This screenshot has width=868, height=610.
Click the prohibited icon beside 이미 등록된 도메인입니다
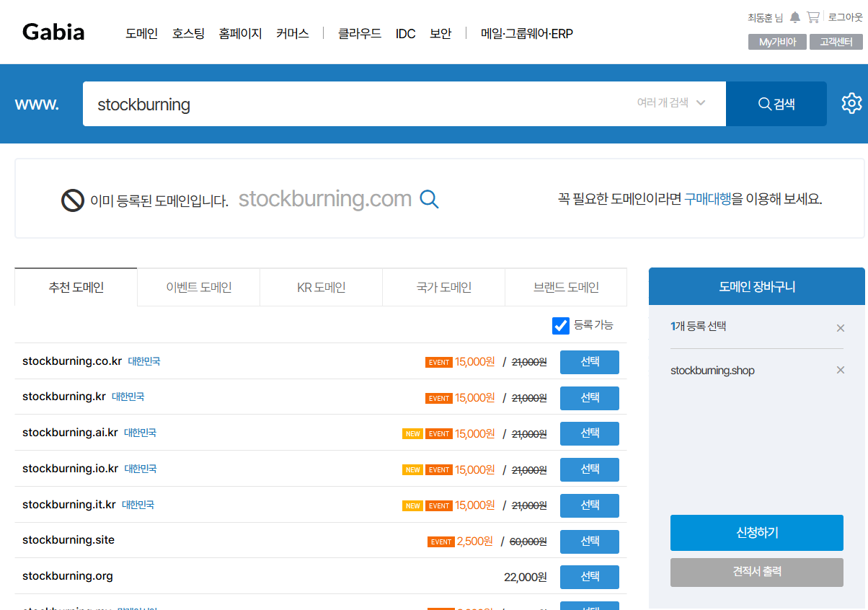[73, 200]
